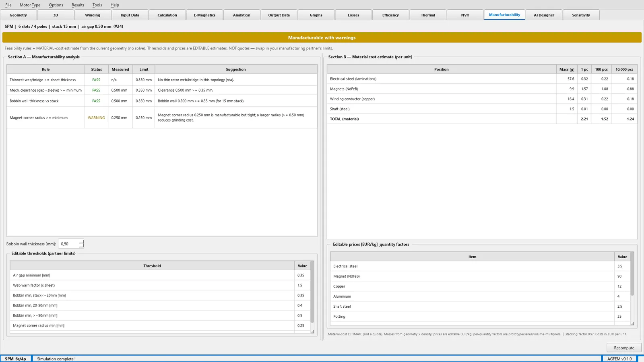Image resolution: width=644 pixels, height=362 pixels.
Task: Click the 10,000 pcs column header
Action: (624, 69)
